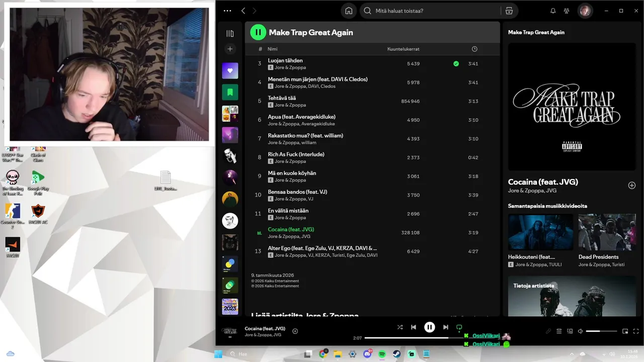Skip to the next track
This screenshot has height=362, width=644.
click(446, 327)
